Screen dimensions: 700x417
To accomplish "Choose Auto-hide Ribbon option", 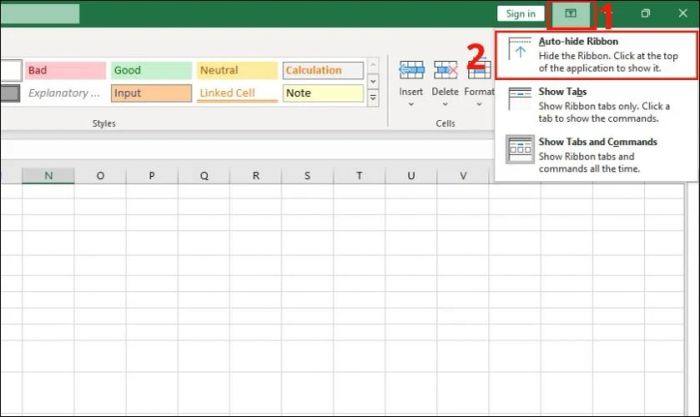I will point(596,55).
